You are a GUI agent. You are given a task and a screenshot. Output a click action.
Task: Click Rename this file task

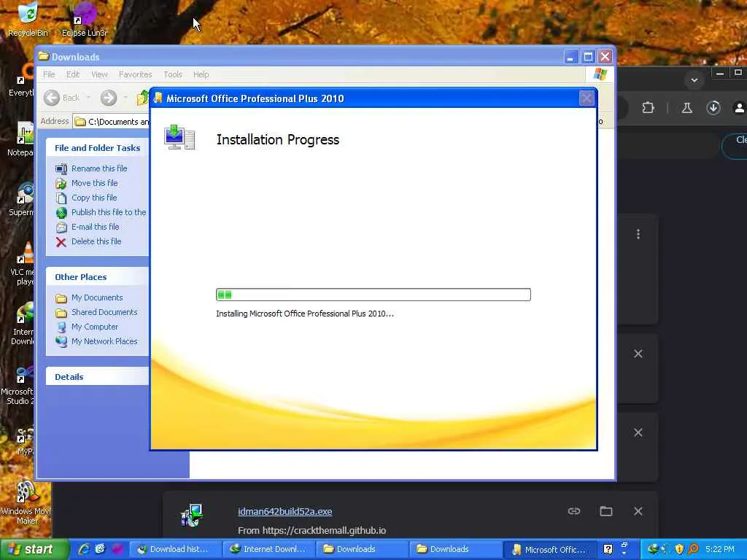coord(99,168)
